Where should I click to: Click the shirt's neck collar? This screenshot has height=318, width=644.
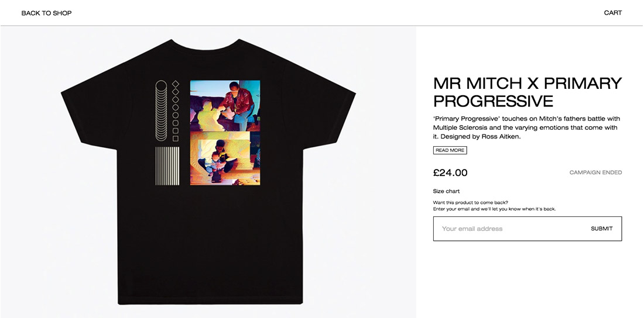[205, 45]
